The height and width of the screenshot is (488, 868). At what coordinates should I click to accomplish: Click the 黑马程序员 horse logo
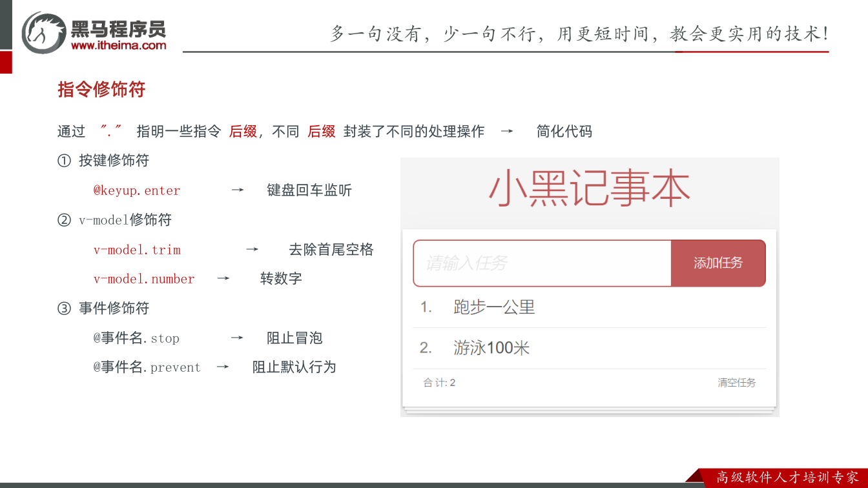click(44, 32)
